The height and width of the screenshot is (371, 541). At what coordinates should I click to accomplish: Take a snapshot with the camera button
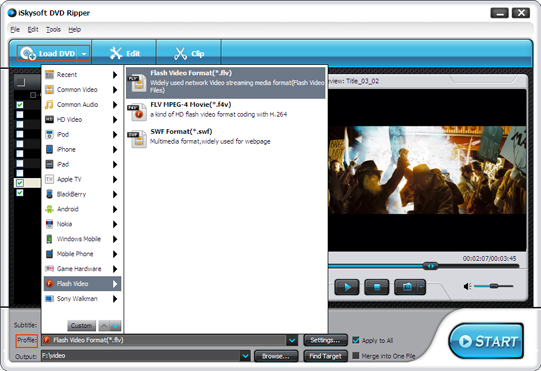click(406, 287)
